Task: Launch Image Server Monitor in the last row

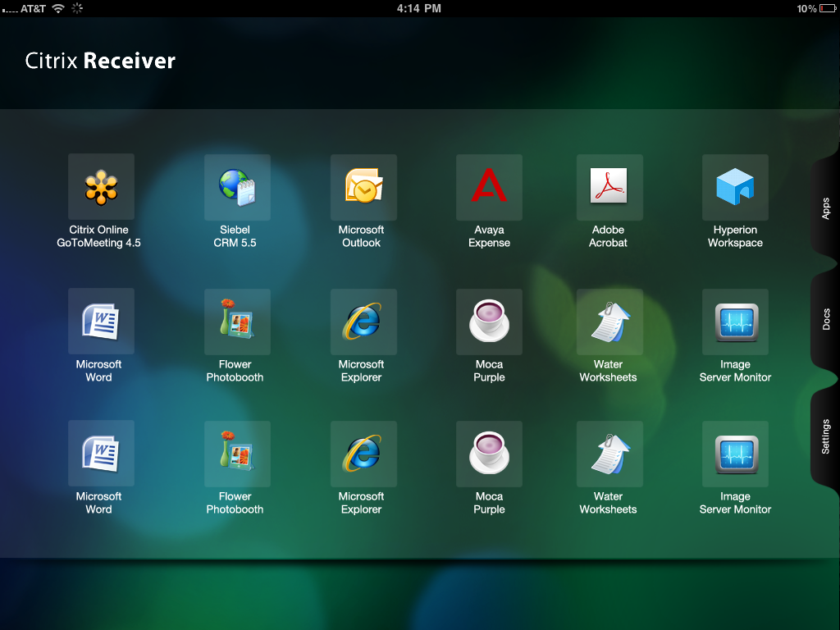Action: coord(735,453)
